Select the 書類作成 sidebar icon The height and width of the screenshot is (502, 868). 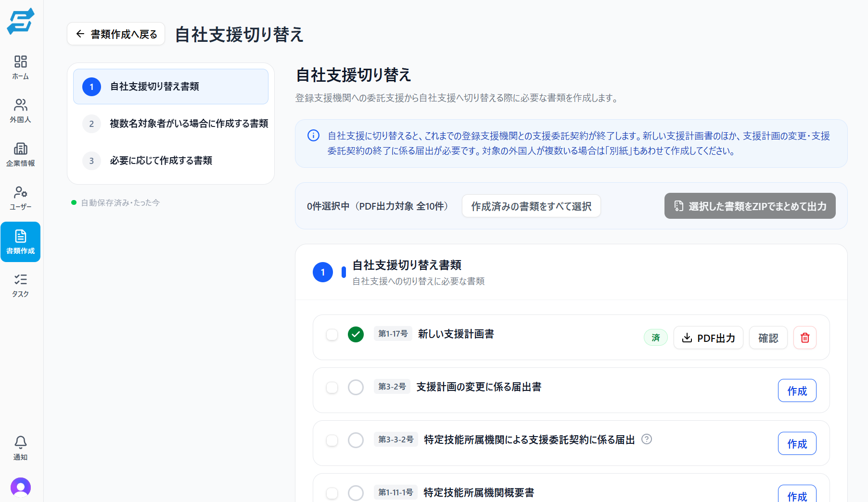point(21,242)
